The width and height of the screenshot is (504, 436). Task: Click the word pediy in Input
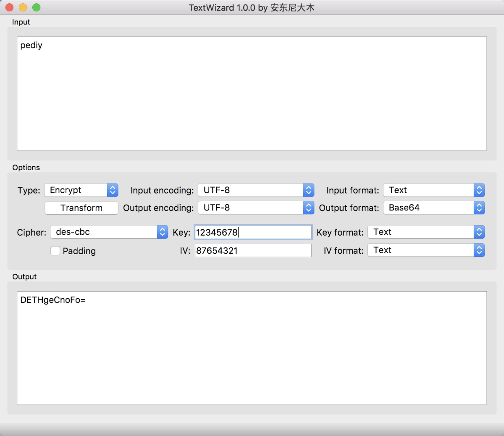coord(31,45)
